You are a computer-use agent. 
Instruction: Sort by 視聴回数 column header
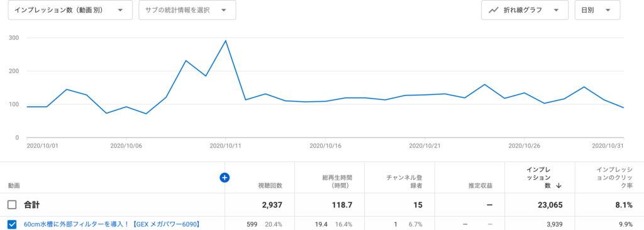pos(270,185)
